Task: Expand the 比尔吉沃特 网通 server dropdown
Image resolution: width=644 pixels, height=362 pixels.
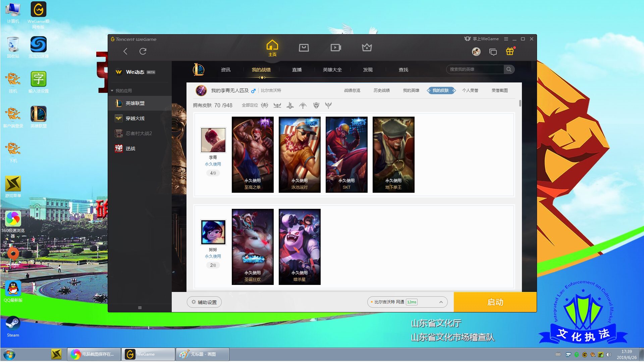Action: (408, 302)
